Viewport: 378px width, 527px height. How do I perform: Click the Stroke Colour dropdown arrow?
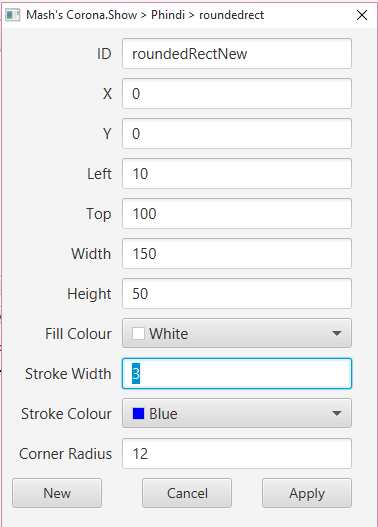coord(337,413)
